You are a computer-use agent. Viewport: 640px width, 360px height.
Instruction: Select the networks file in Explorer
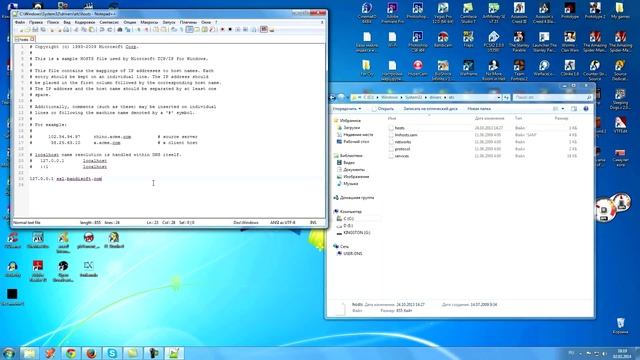(x=402, y=142)
